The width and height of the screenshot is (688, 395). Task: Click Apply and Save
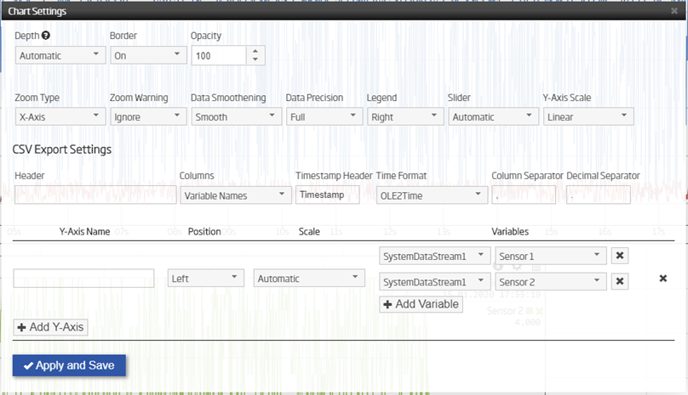tap(69, 366)
